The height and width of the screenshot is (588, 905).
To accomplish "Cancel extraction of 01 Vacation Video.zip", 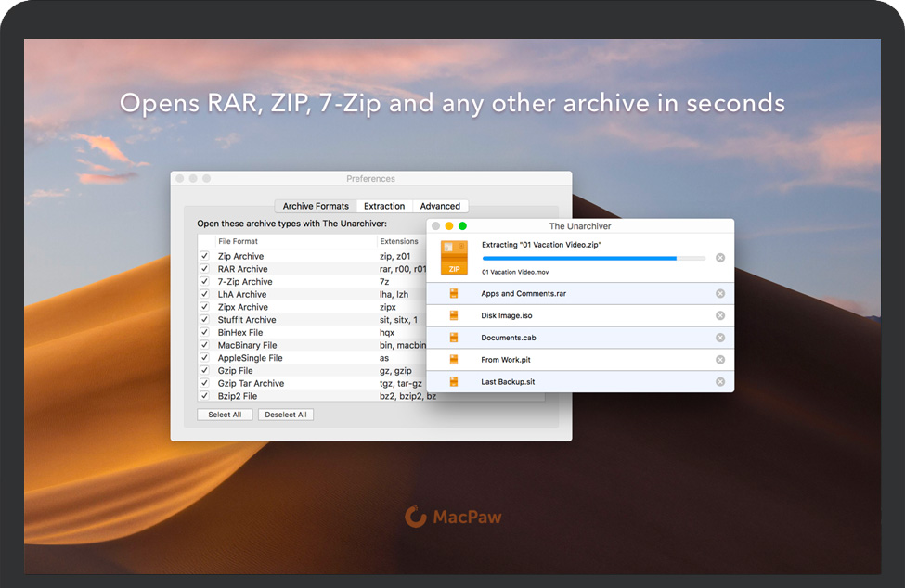I will click(720, 258).
